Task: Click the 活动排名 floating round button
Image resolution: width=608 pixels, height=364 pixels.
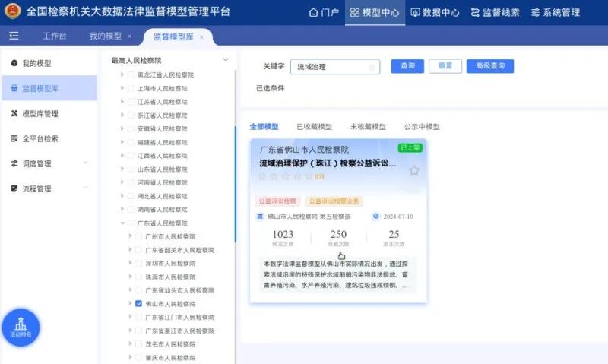Action: pos(21,328)
